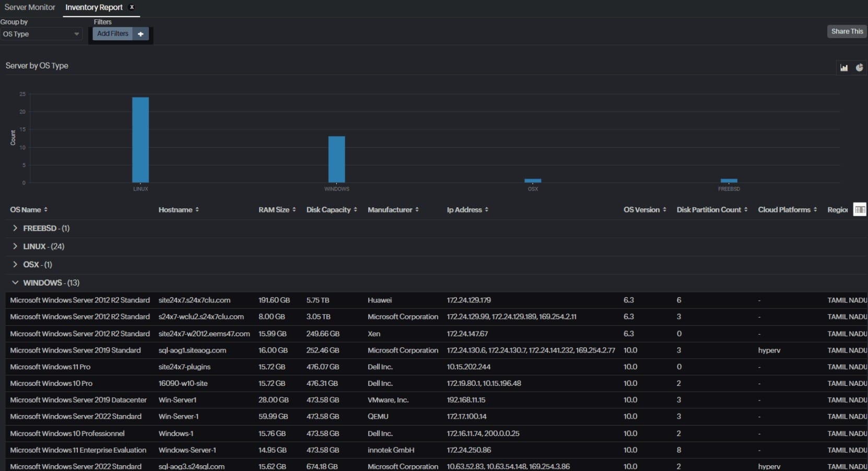868x471 pixels.
Task: Click the 191.60 GB RAM size value
Action: [x=274, y=300]
